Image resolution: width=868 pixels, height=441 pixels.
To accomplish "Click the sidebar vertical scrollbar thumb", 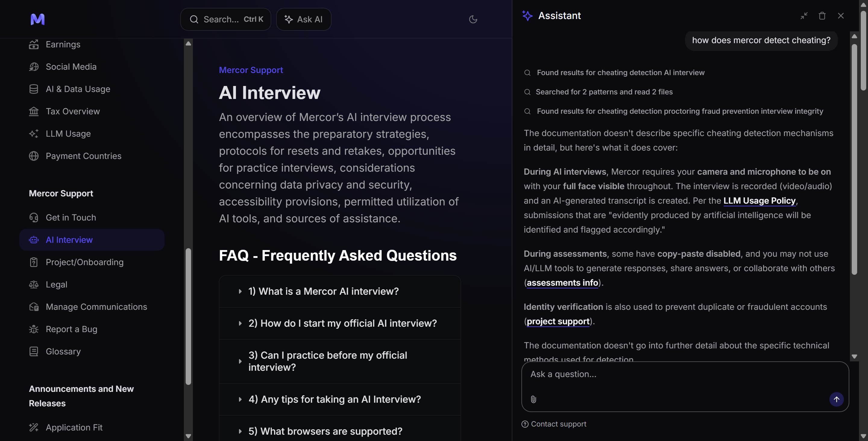I will (188, 316).
